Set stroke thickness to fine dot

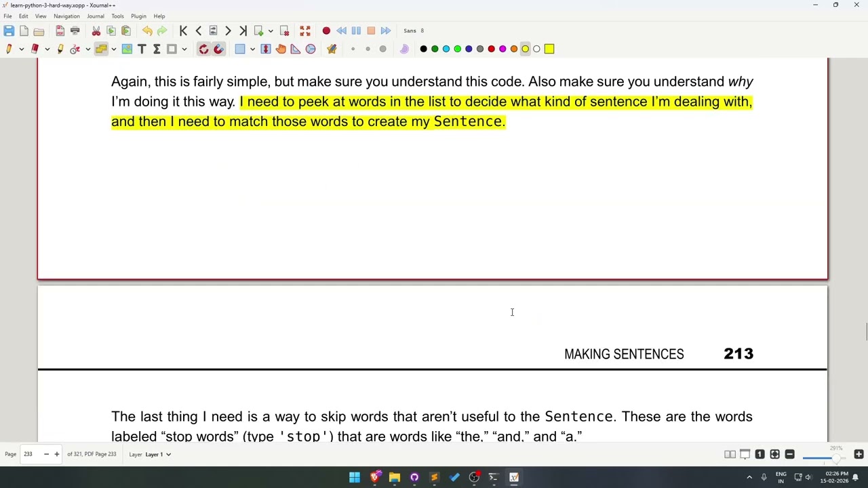tap(353, 49)
